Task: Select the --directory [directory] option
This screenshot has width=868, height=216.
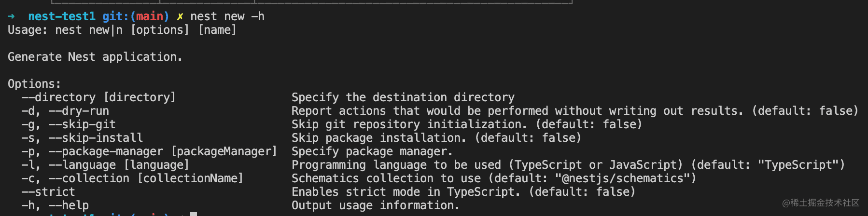Action: pyautogui.click(x=98, y=97)
